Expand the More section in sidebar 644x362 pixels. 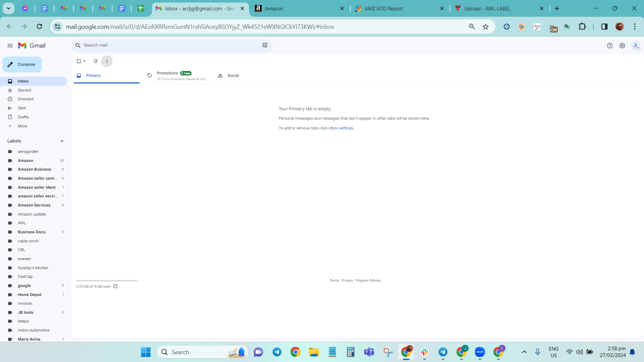tap(34, 126)
